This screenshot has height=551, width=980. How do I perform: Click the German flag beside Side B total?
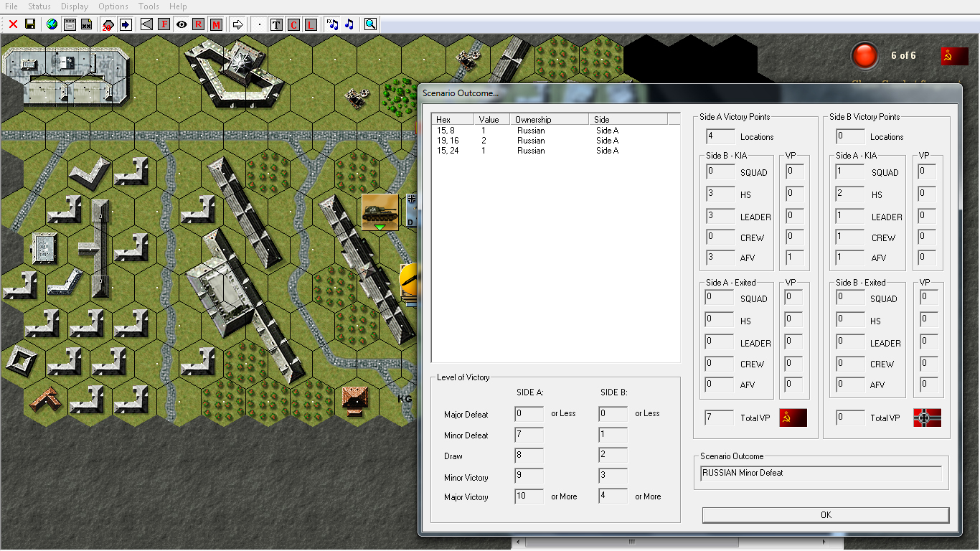coord(927,418)
